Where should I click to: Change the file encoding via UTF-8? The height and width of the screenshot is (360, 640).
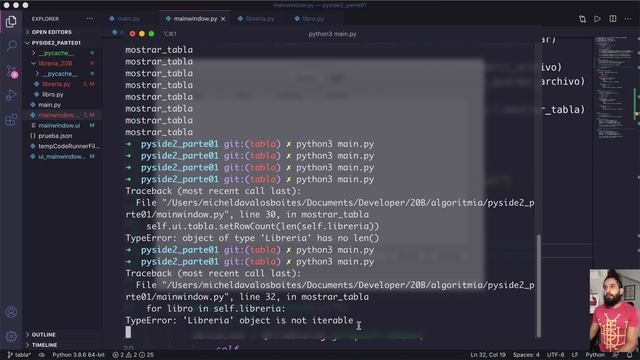[x=555, y=355]
